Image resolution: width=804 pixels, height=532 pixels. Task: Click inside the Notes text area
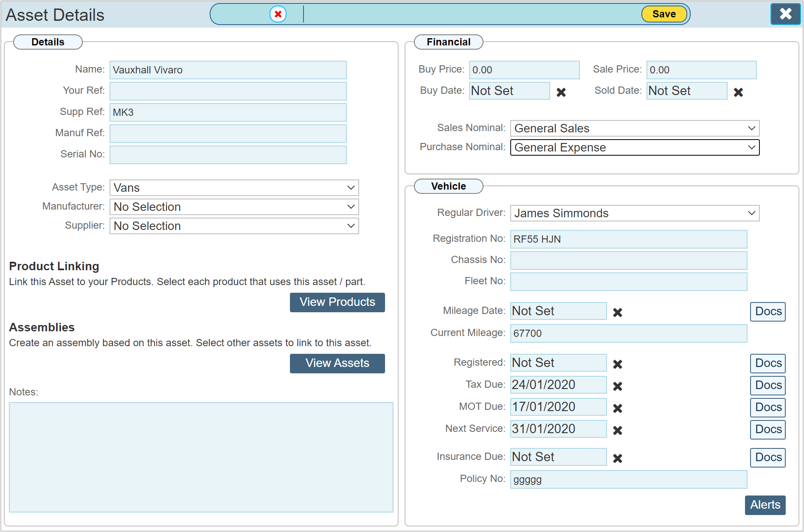point(201,457)
